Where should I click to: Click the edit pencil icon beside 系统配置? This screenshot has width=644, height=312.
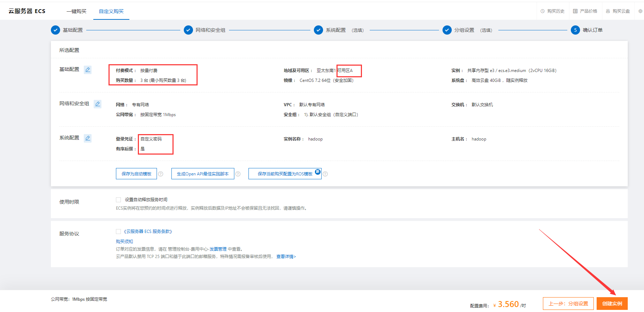coord(88,138)
